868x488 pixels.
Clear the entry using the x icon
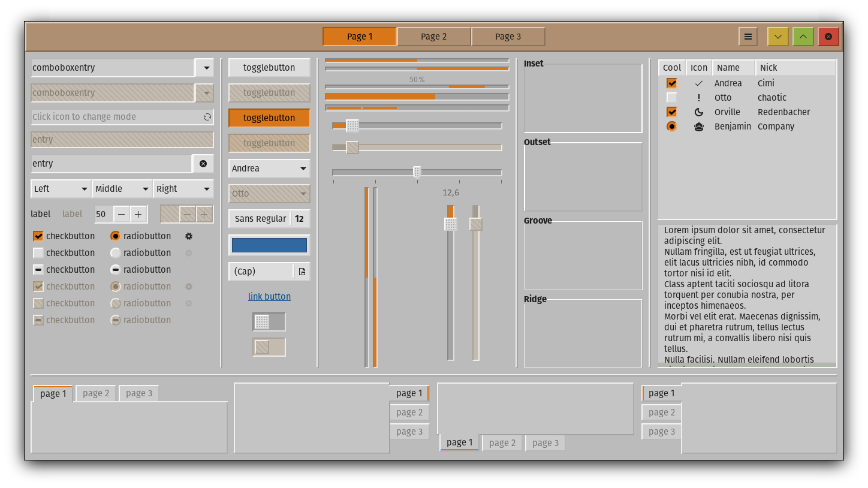(203, 164)
